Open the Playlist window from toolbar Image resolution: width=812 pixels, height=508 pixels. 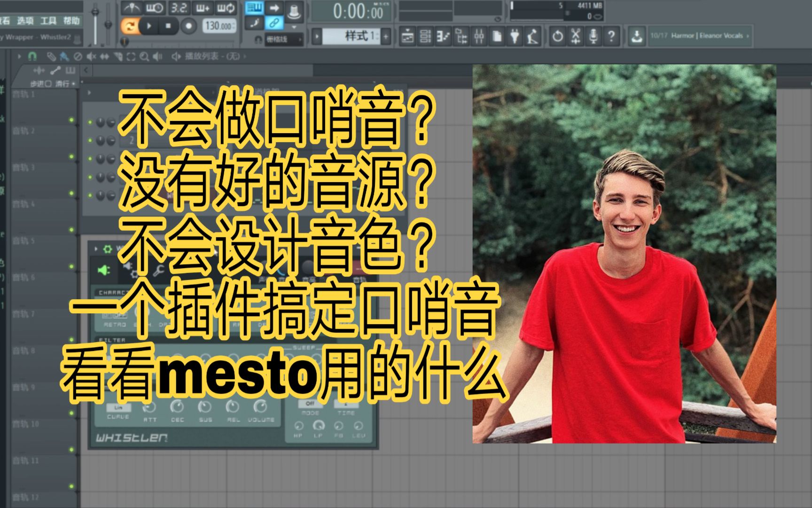click(x=407, y=36)
